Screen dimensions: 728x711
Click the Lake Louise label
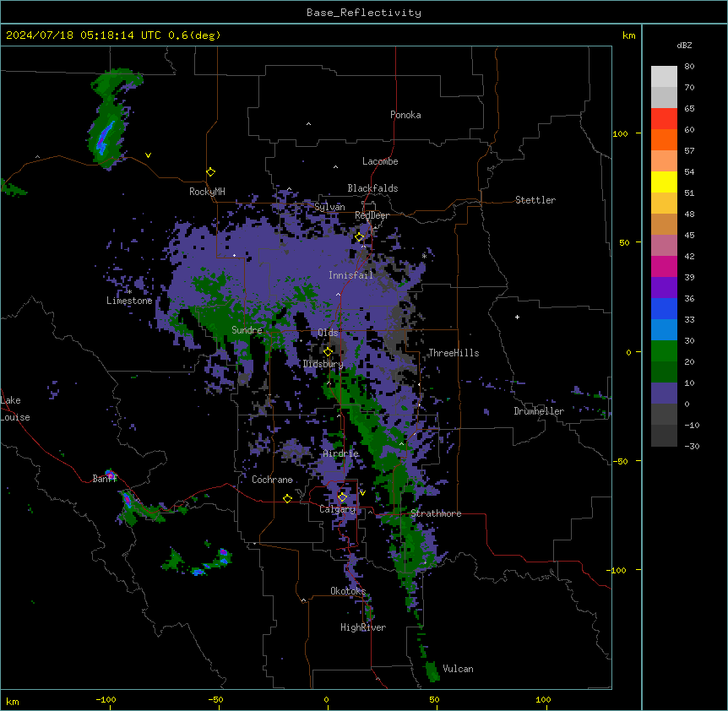15,409
